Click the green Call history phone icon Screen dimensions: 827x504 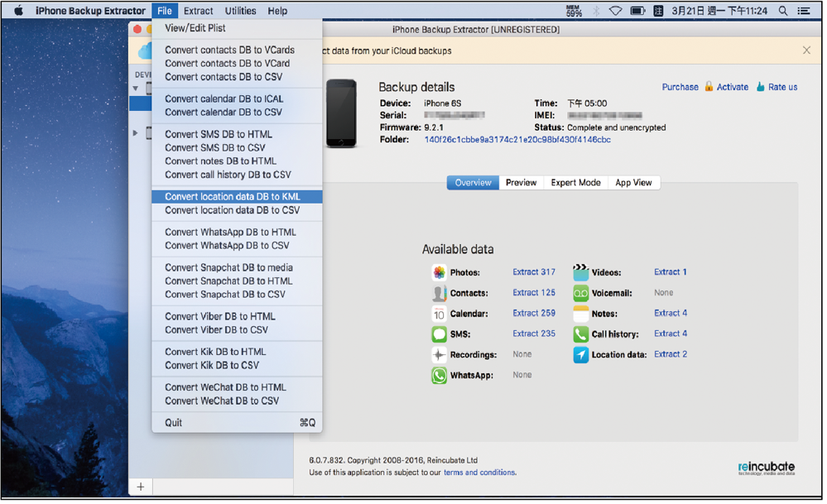pyautogui.click(x=580, y=334)
